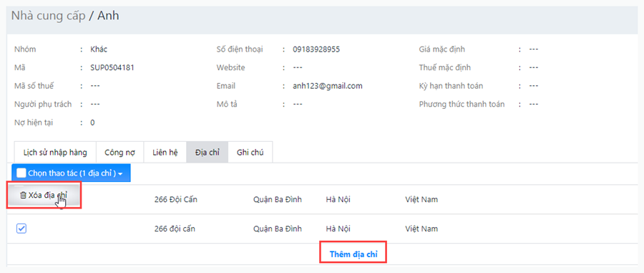The width and height of the screenshot is (644, 273).
Task: Click the Nhóm field label
Action: coord(25,49)
